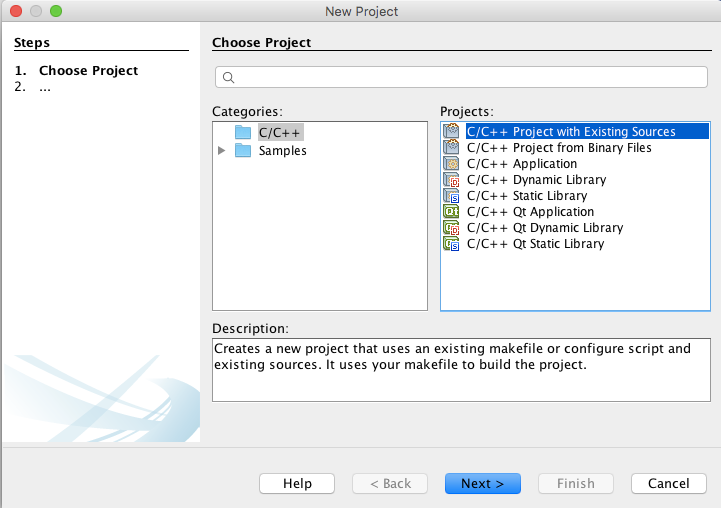This screenshot has width=721, height=508.
Task: Click the Dynamic Library project icon
Action: [451, 180]
